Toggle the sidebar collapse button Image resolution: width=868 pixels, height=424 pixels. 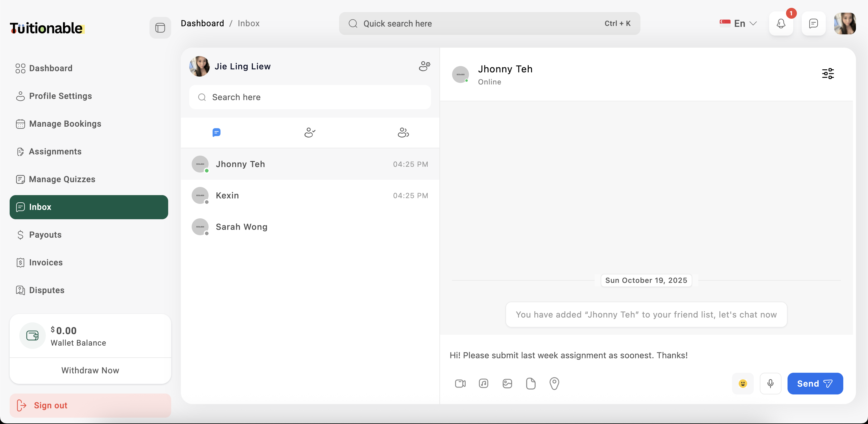[160, 28]
